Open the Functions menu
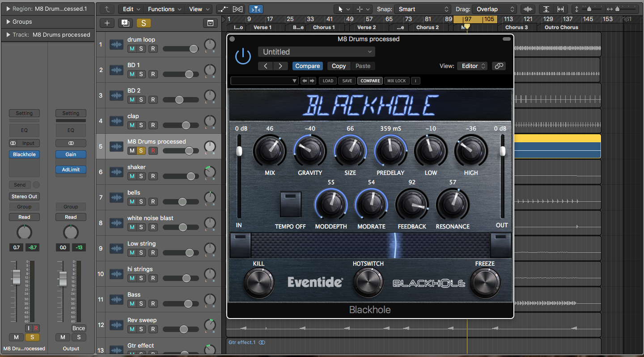 click(x=164, y=9)
